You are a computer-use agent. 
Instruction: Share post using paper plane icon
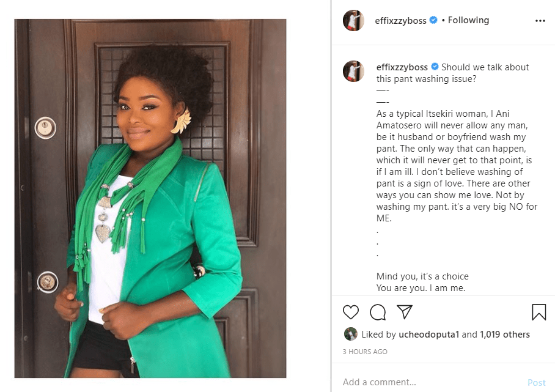[x=404, y=312]
